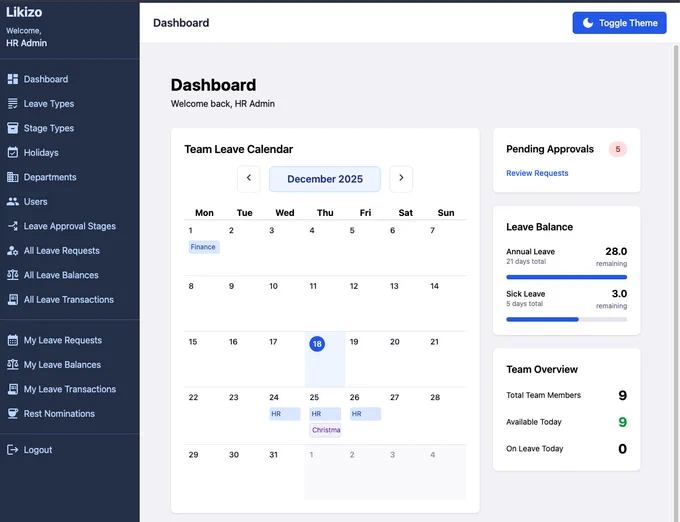Click the Sun column header
Image resolution: width=680 pixels, height=522 pixels.
pos(446,213)
